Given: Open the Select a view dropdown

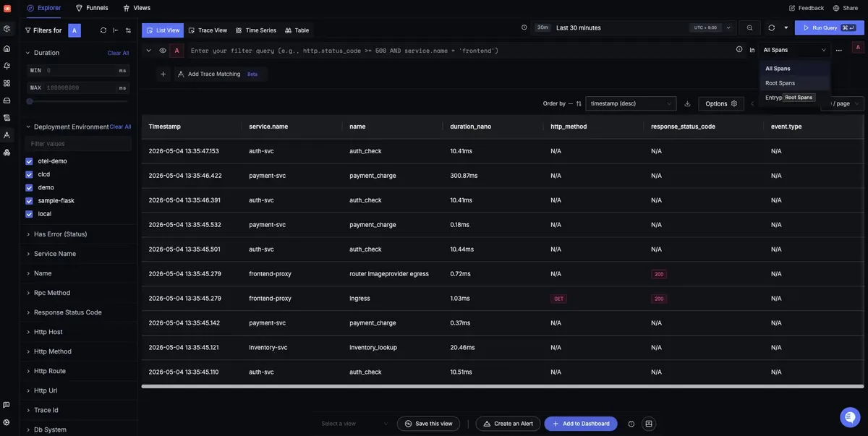Looking at the screenshot, I should pyautogui.click(x=355, y=424).
